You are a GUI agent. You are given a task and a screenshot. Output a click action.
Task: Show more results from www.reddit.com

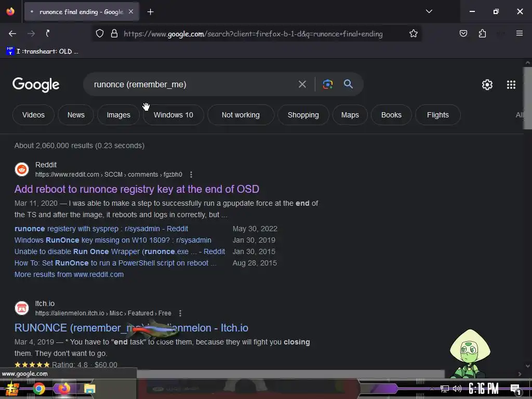tap(69, 274)
